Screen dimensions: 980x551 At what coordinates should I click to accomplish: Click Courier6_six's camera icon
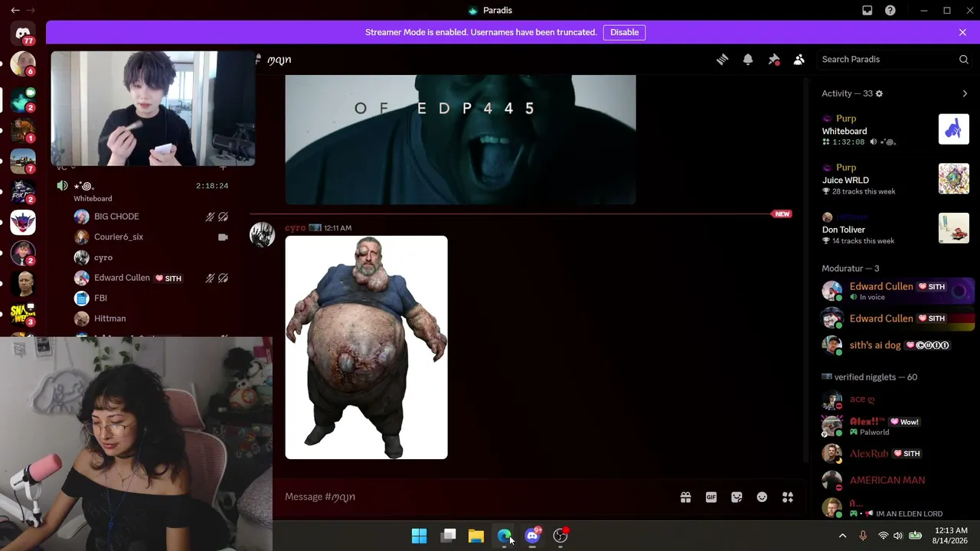(x=223, y=237)
